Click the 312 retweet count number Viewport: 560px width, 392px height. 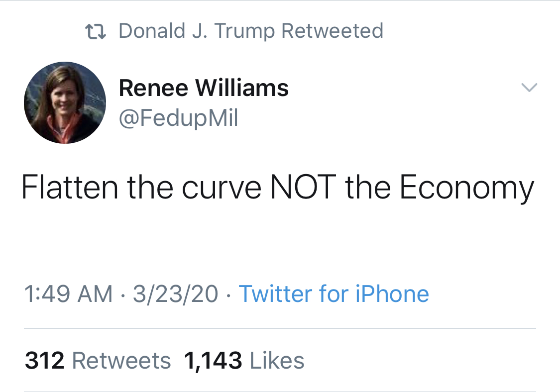[45, 361]
